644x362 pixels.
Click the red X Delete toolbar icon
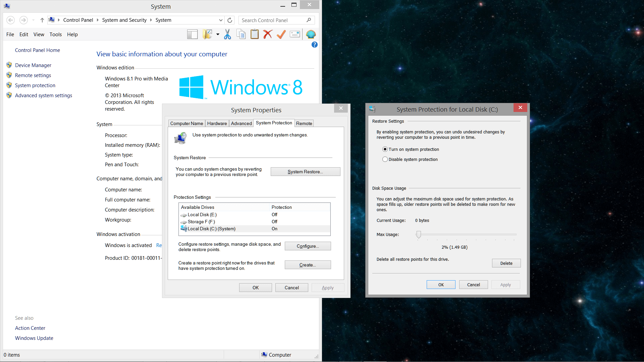coord(268,34)
